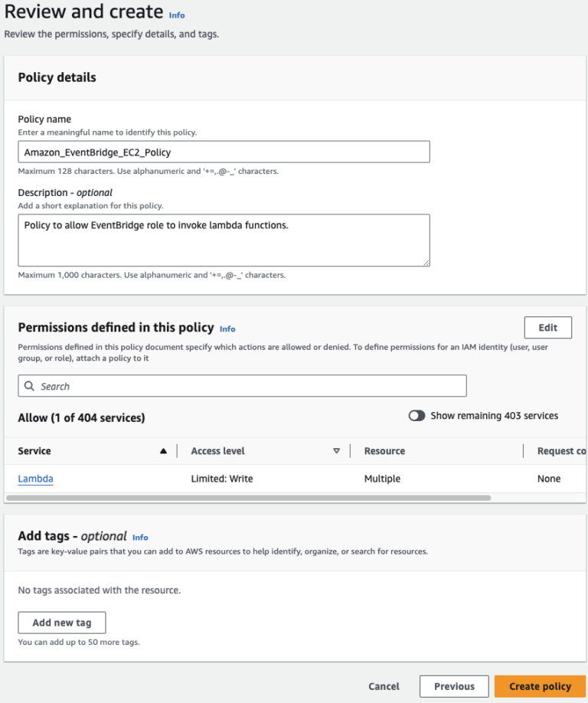
Task: Enable Show remaining 403 services toggle
Action: (x=417, y=415)
